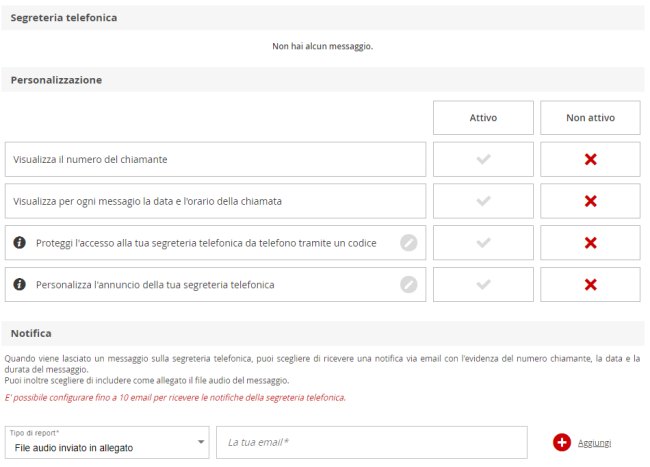This screenshot has width=650, height=467.
Task: Click the red plus Aggiungi icon
Action: coord(562,443)
